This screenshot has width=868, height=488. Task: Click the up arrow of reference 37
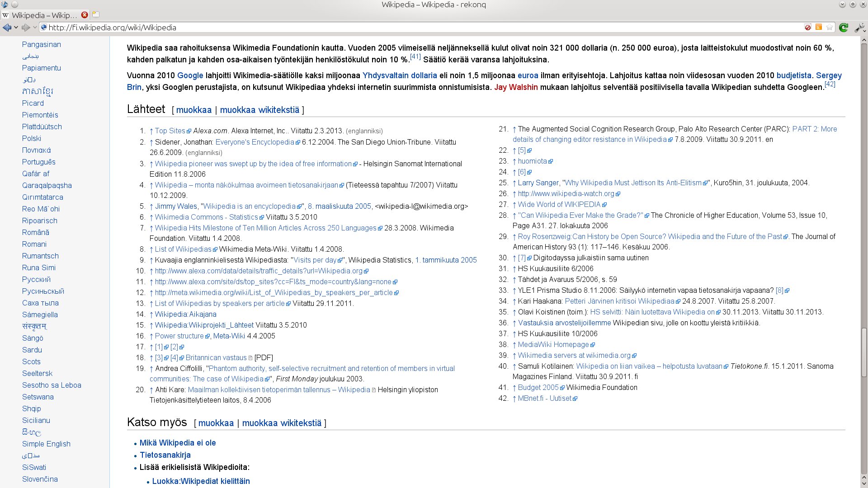tap(514, 334)
